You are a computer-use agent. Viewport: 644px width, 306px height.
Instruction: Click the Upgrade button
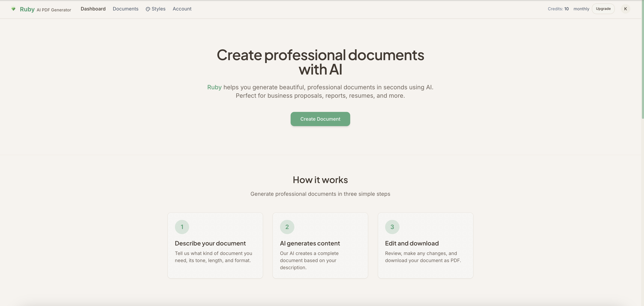(603, 9)
